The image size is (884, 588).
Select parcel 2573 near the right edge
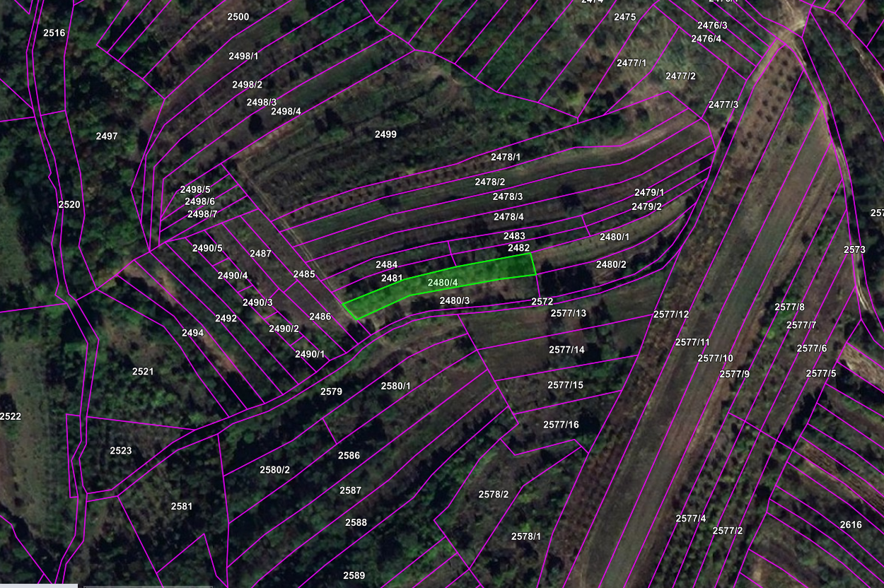[x=854, y=249]
